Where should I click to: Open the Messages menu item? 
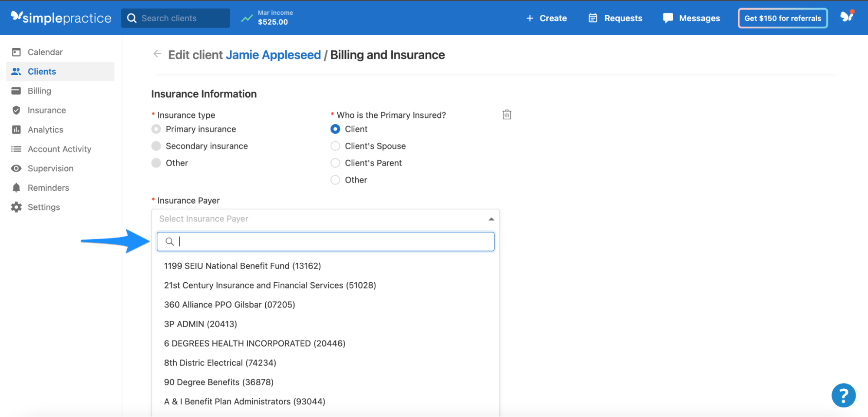[699, 18]
